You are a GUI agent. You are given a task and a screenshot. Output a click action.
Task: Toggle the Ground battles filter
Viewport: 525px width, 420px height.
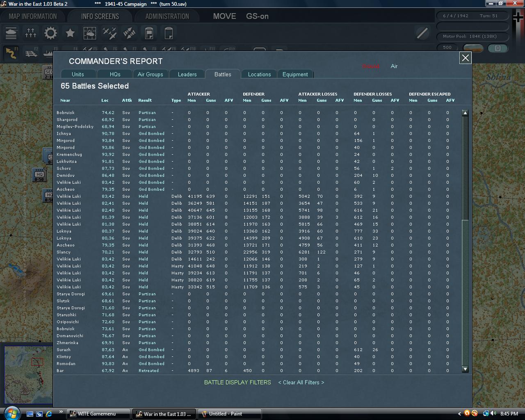370,66
